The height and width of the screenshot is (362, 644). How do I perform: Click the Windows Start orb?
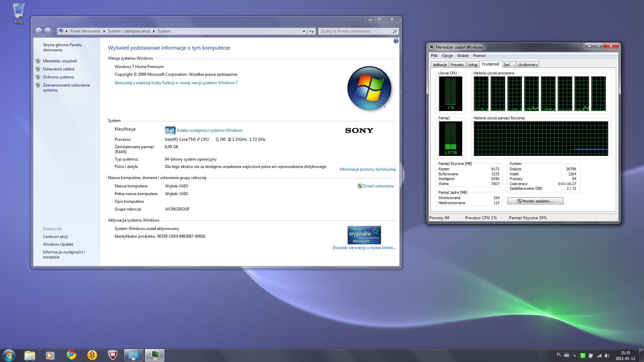pos(9,355)
